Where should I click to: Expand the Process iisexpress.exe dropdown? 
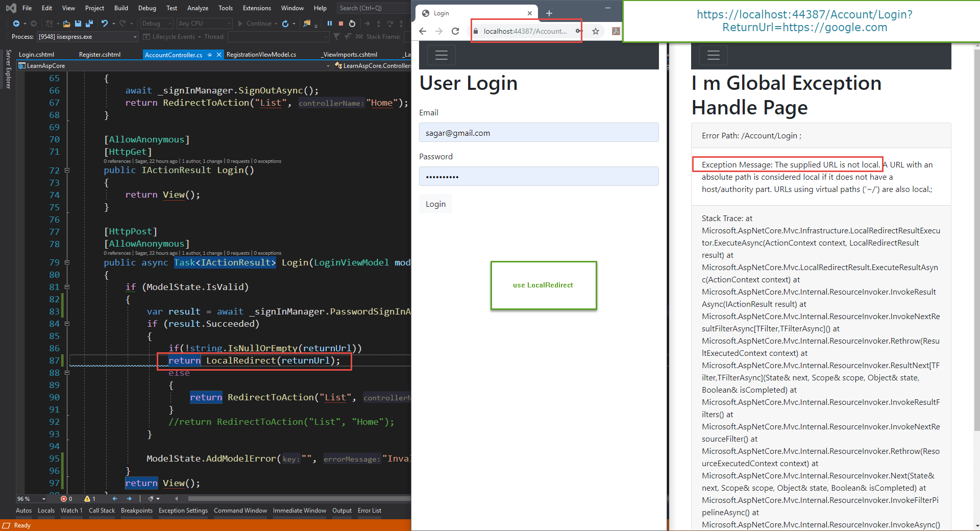coord(135,36)
